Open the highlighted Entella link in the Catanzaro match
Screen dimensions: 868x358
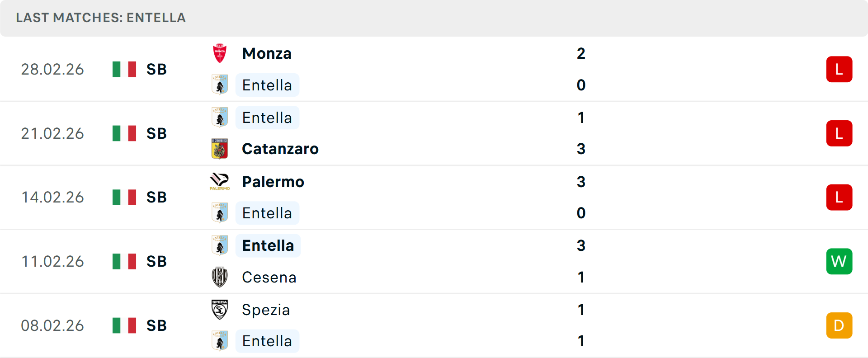(267, 117)
